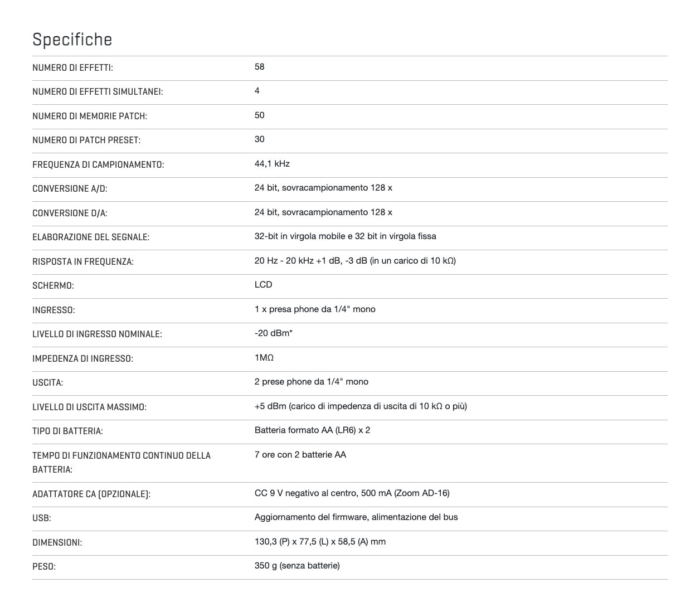Click the "NUMERO DI EFFETTI SIMULTANEI:" label

98,92
